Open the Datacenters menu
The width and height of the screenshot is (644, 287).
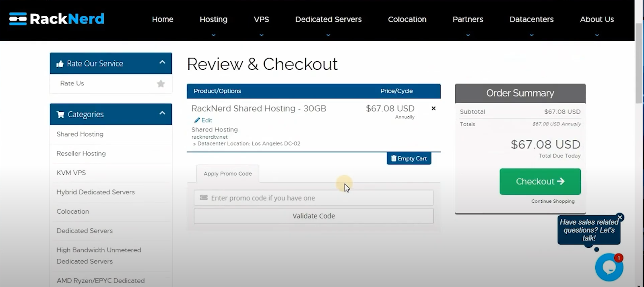point(531,19)
